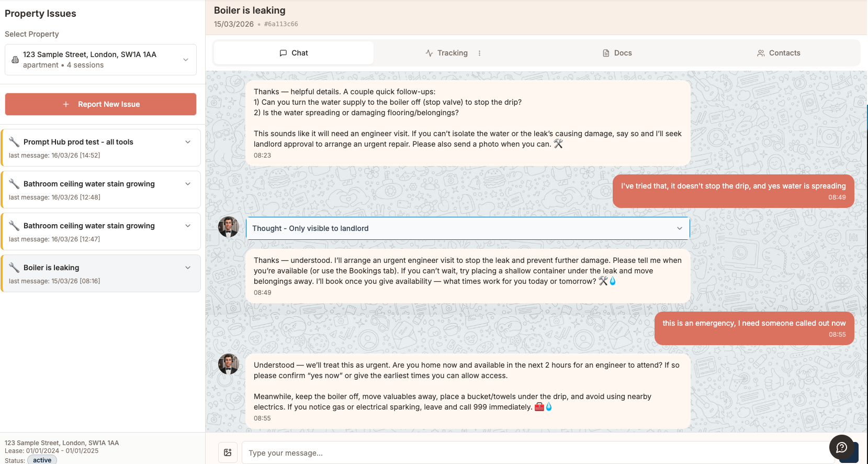Open the Tracking overflow menu (three dots)

coord(480,52)
